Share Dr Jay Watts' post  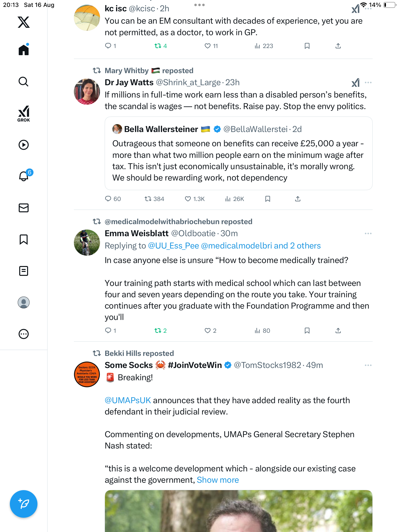tap(298, 199)
